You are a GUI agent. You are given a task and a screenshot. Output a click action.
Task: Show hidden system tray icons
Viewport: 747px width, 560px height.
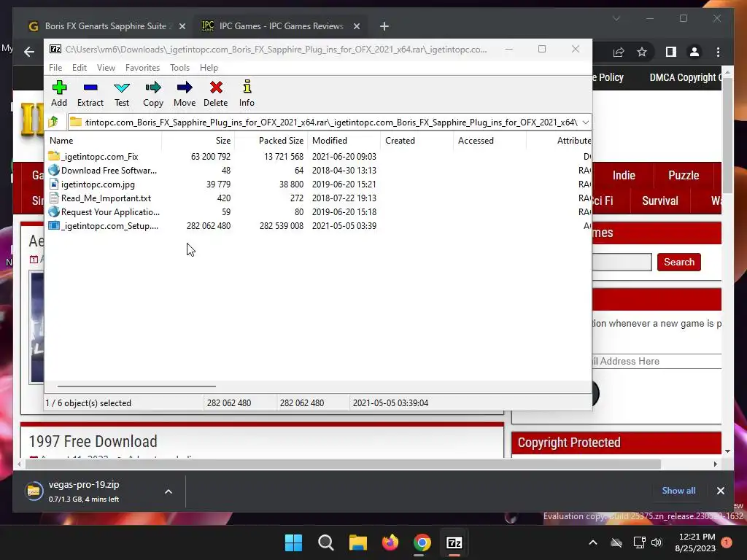(593, 542)
